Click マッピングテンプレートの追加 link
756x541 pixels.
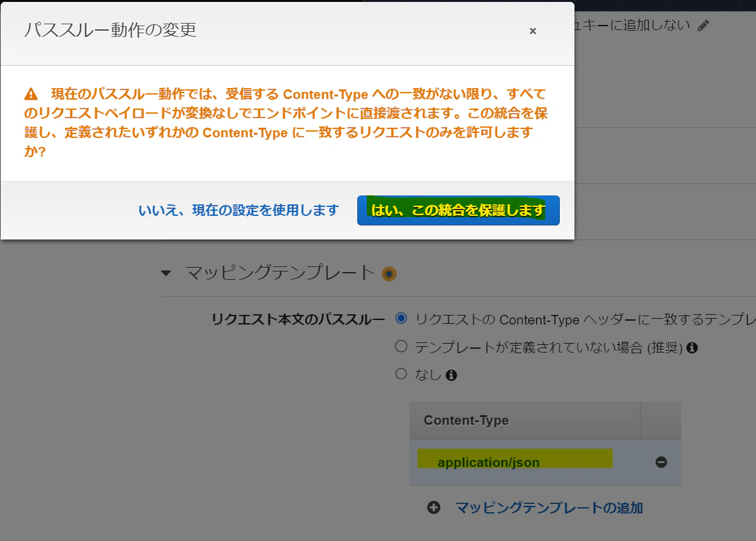tap(549, 508)
